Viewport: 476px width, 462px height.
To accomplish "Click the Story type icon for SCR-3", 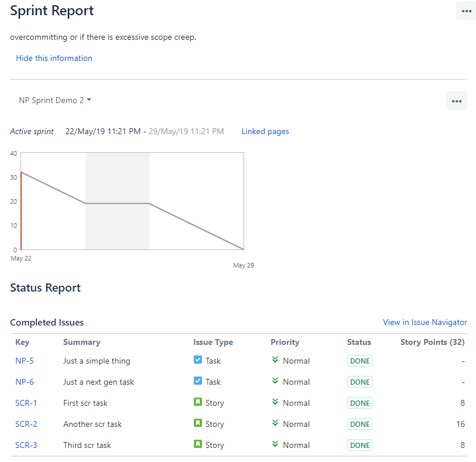I will (198, 444).
